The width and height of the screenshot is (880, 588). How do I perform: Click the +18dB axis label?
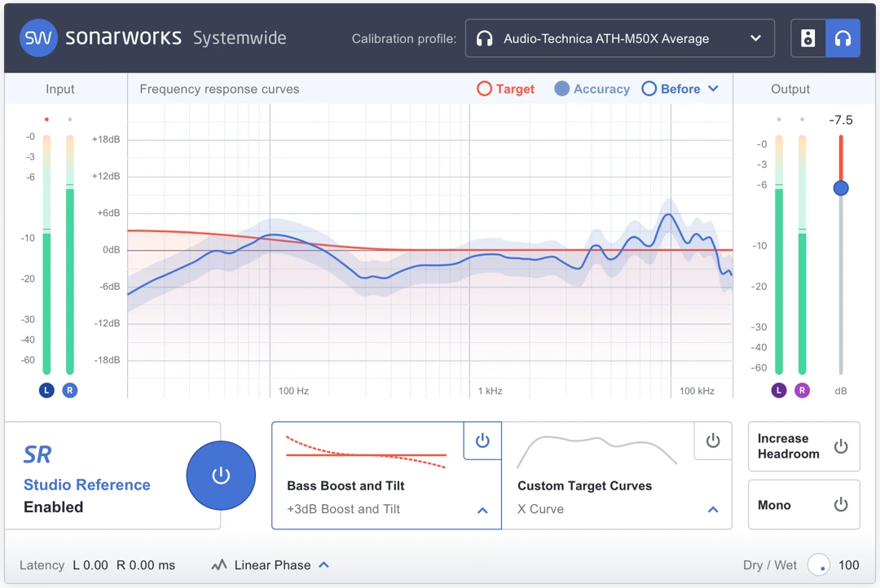coord(106,139)
